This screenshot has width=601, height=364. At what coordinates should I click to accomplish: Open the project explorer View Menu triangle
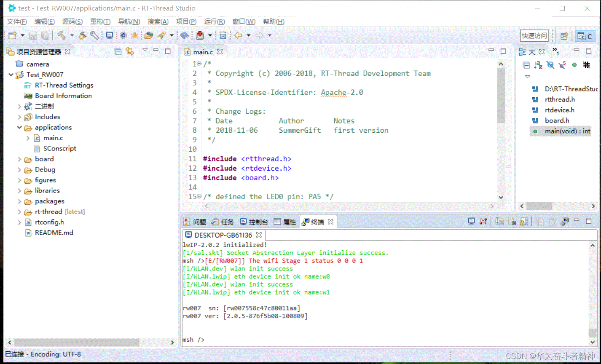145,50
